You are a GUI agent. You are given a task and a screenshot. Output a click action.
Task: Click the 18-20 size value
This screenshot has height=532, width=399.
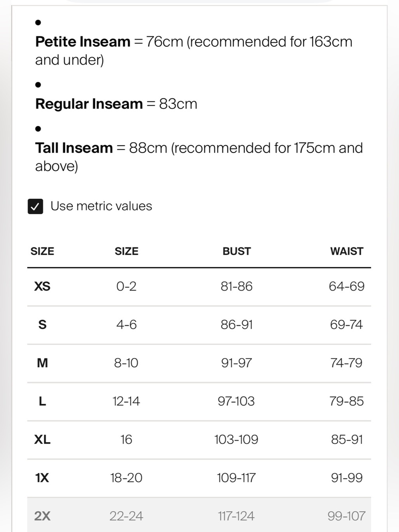coord(126,478)
